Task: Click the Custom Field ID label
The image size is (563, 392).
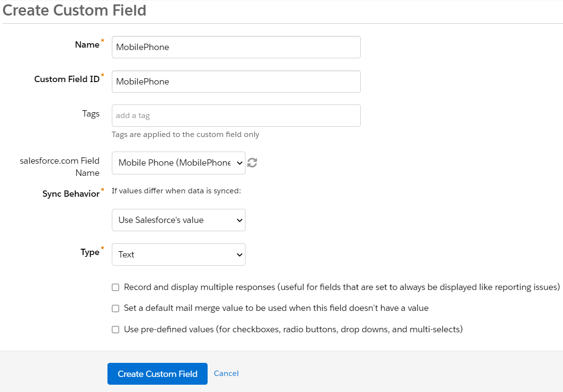Action: [67, 79]
